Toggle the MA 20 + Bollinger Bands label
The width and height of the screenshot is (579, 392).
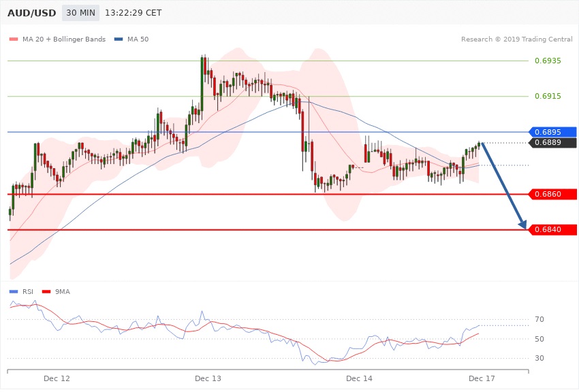(x=64, y=39)
